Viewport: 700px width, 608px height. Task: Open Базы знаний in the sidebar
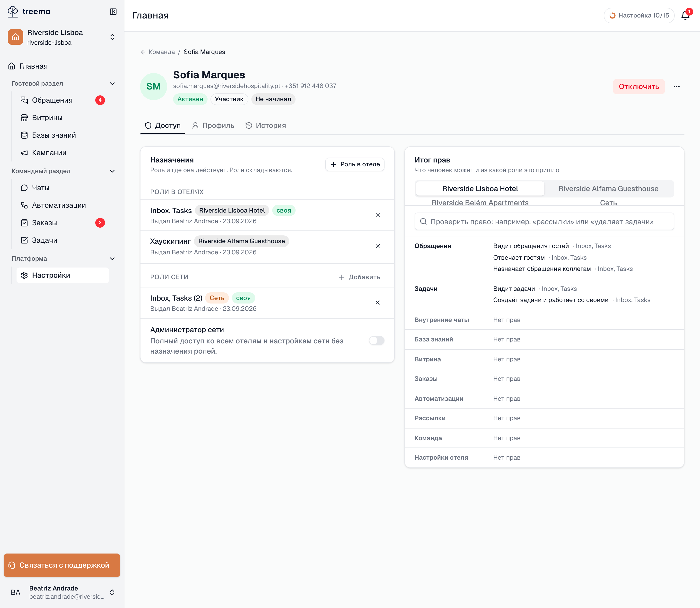click(63, 135)
